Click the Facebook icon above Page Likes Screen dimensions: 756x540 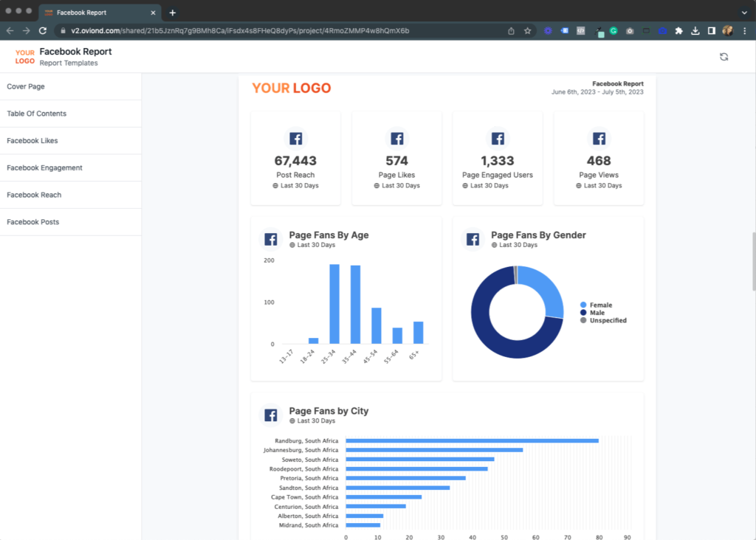click(x=396, y=139)
